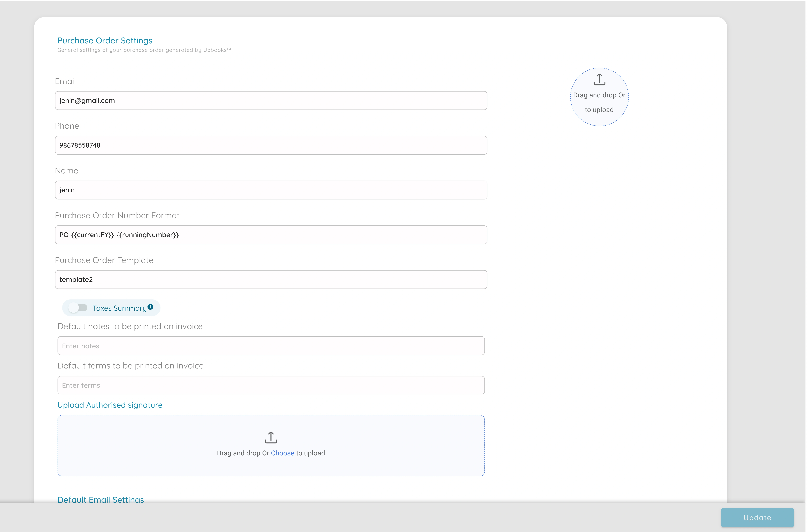Click upload arrow icon in signature dropzone
The width and height of the screenshot is (807, 532).
271,437
